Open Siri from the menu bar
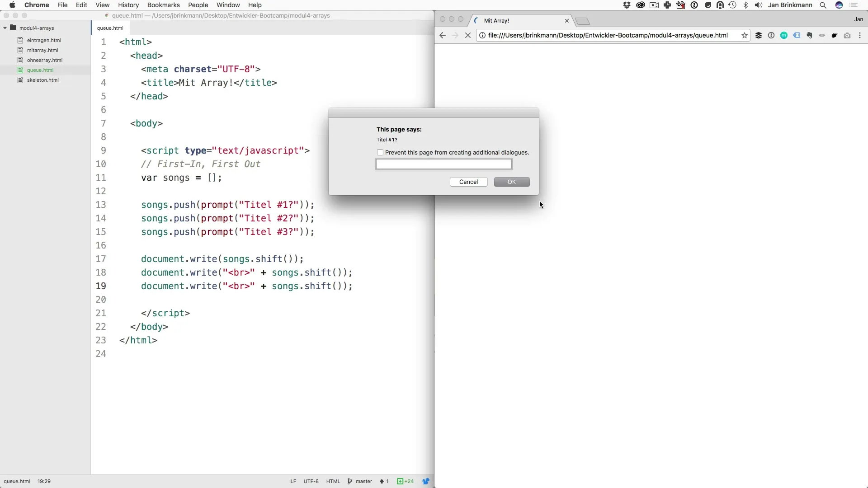Screen dimensions: 868x488 click(839, 5)
